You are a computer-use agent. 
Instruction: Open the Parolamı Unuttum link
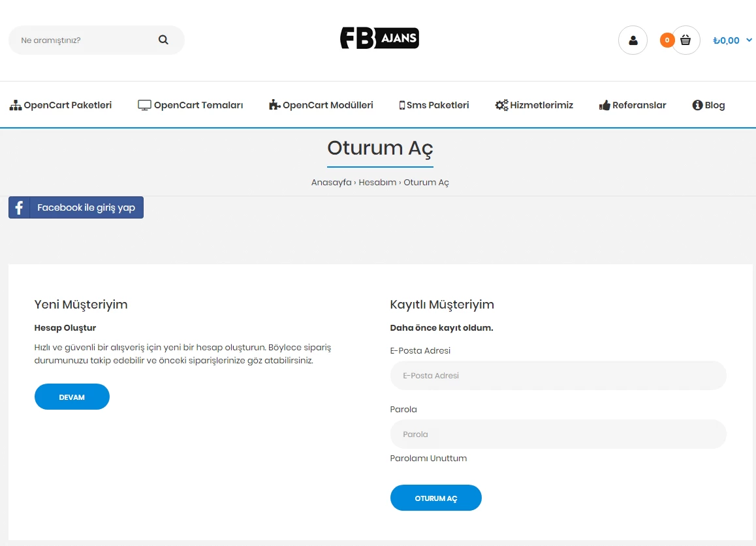[x=428, y=458]
